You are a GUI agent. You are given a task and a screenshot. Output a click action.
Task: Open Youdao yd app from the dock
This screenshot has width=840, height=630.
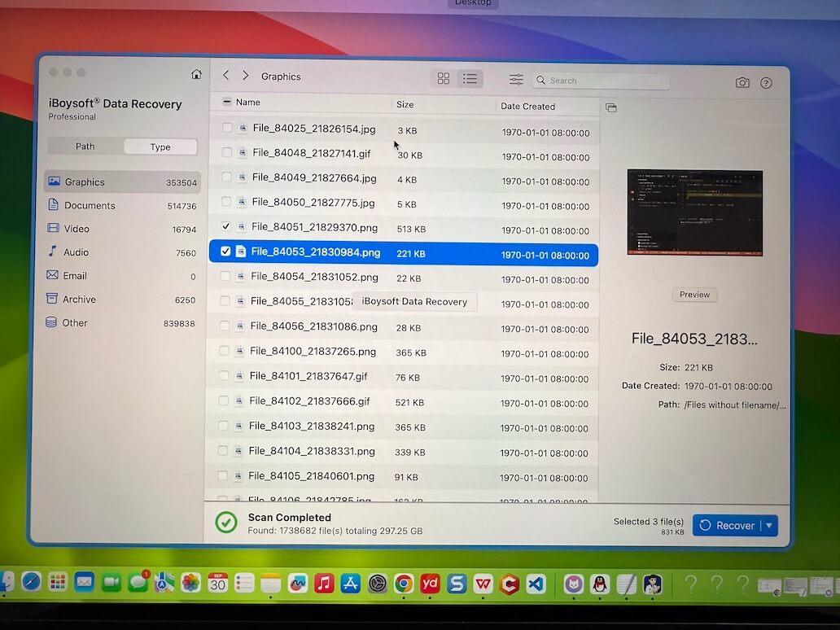431,584
